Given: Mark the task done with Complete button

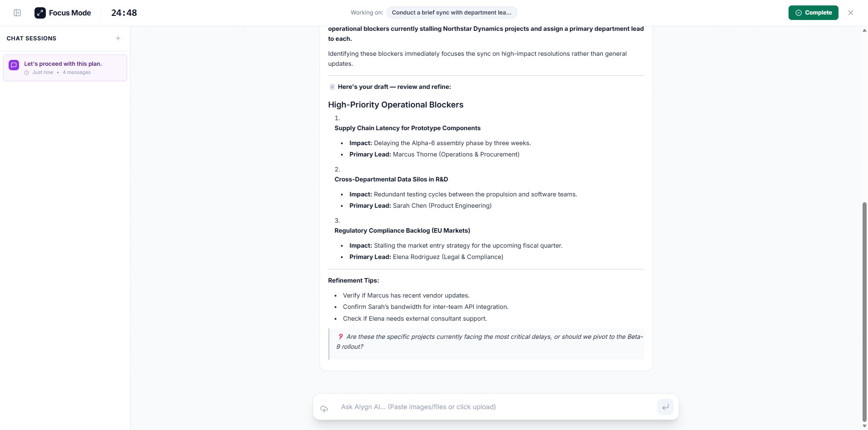Looking at the screenshot, I should coord(813,13).
